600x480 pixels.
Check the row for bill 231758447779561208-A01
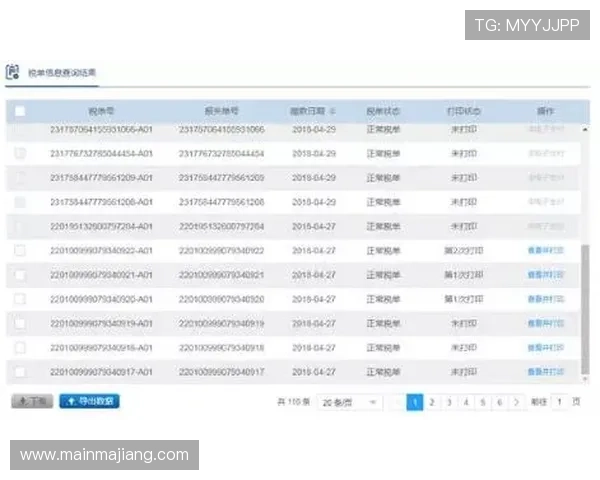pyautogui.click(x=20, y=202)
